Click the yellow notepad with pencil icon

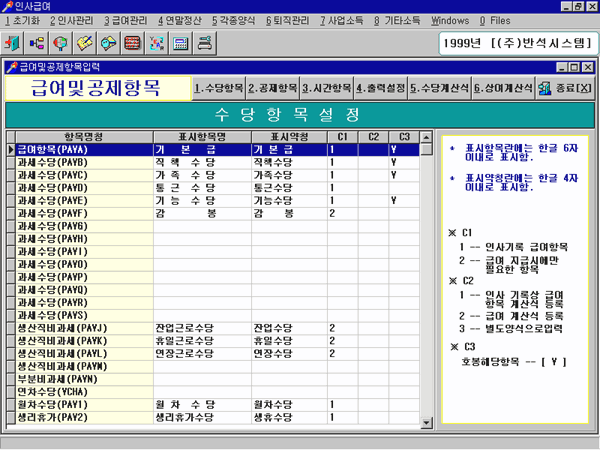[85, 44]
